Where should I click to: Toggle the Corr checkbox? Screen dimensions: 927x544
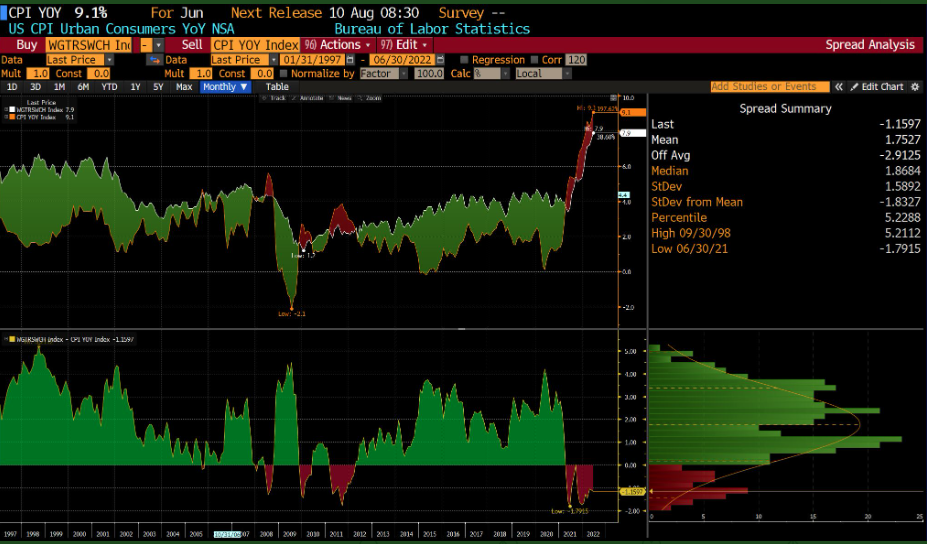534,60
